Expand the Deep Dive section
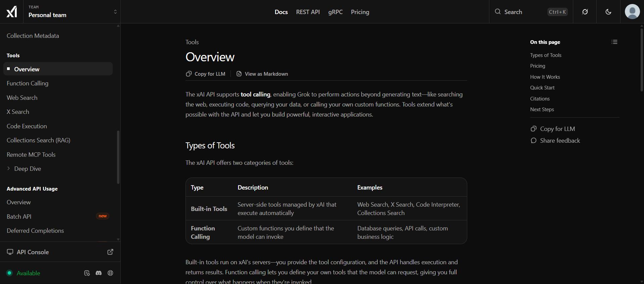Image resolution: width=644 pixels, height=284 pixels. (x=24, y=169)
